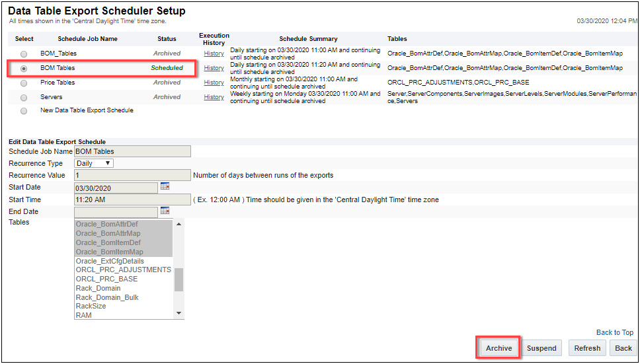Go back with the Back button
This screenshot has height=364, width=640.
[623, 348]
